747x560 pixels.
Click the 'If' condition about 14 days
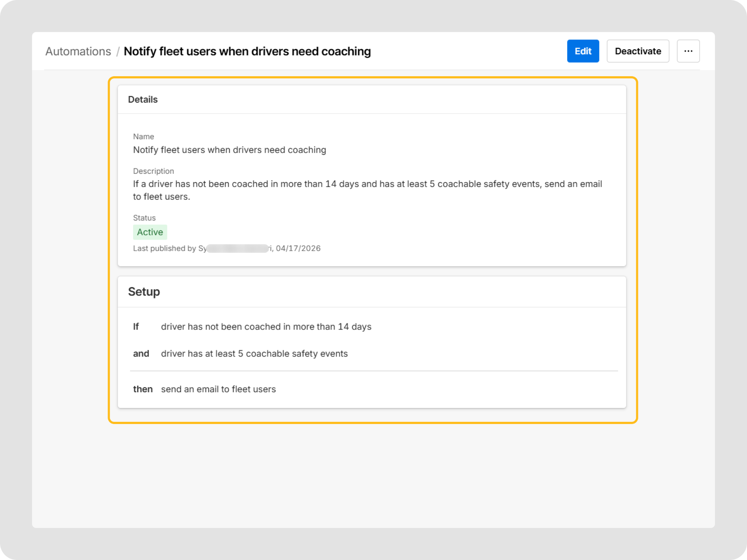click(266, 327)
